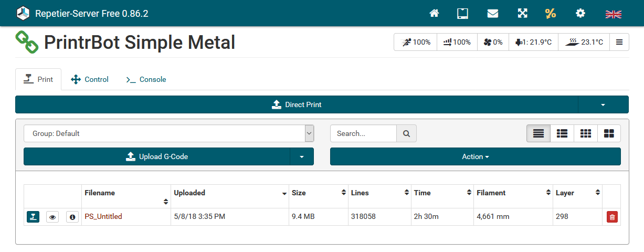Show file info for PS_Untitled
The image size is (644, 252).
click(x=72, y=216)
